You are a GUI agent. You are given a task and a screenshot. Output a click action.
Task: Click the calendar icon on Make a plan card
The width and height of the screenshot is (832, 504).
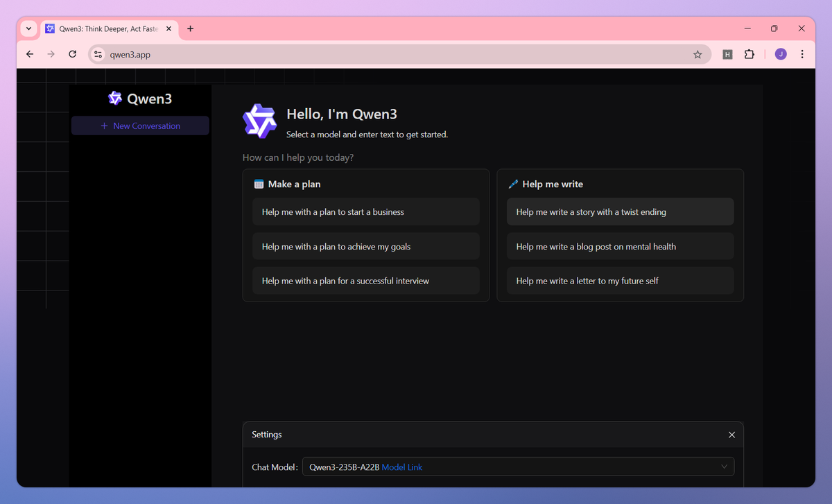[x=260, y=184]
